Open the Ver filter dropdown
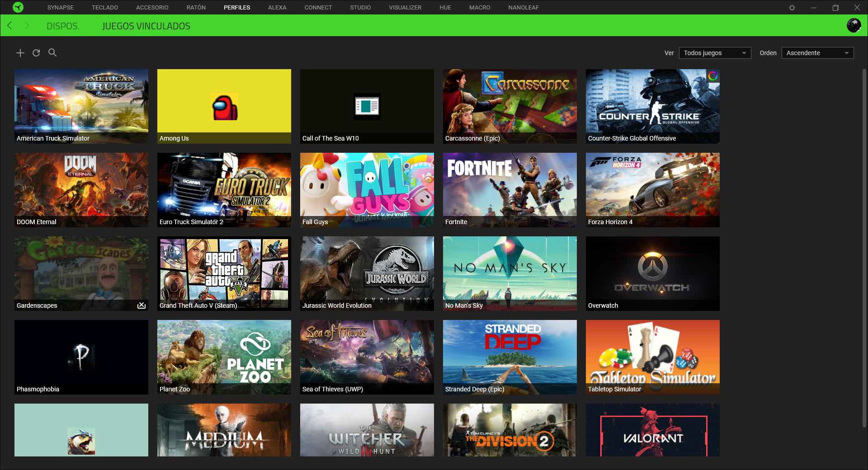The image size is (868, 470). pyautogui.click(x=715, y=53)
